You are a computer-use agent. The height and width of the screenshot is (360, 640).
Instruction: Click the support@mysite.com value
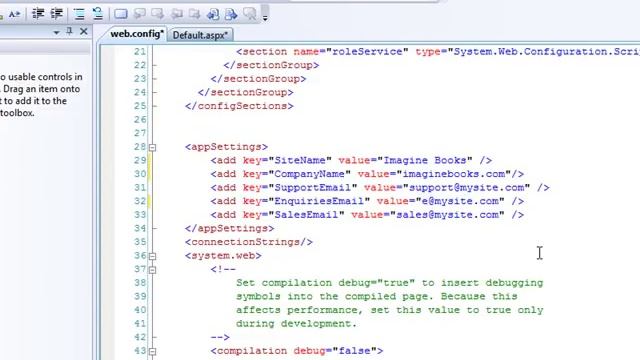467,188
